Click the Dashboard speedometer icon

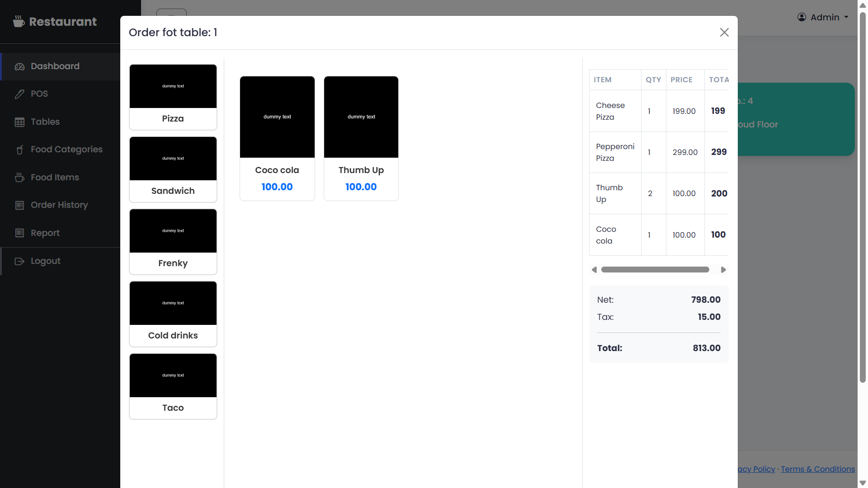coord(19,66)
